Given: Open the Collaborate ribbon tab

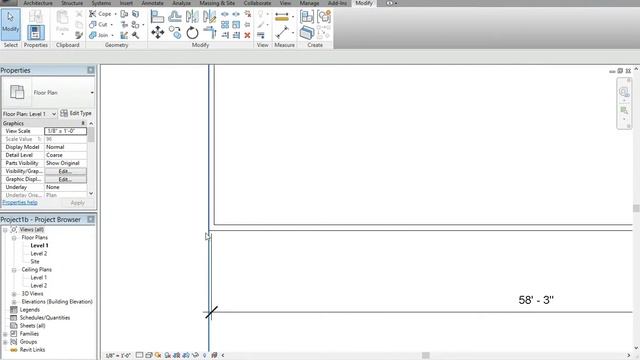Looking at the screenshot, I should coord(258,3).
